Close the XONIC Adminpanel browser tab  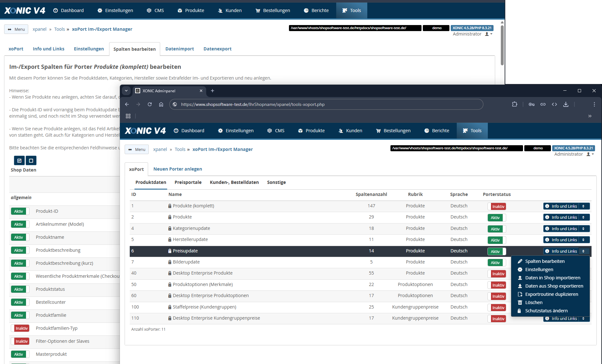click(201, 91)
